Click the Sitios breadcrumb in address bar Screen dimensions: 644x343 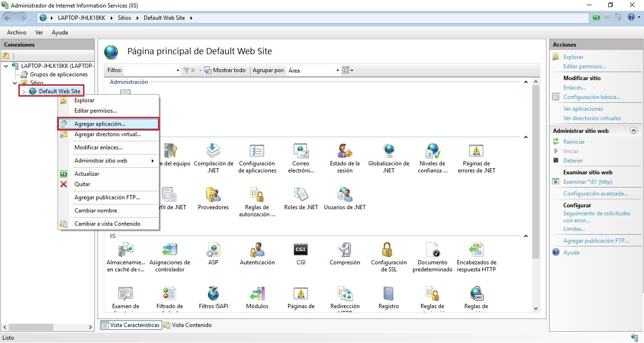click(124, 18)
